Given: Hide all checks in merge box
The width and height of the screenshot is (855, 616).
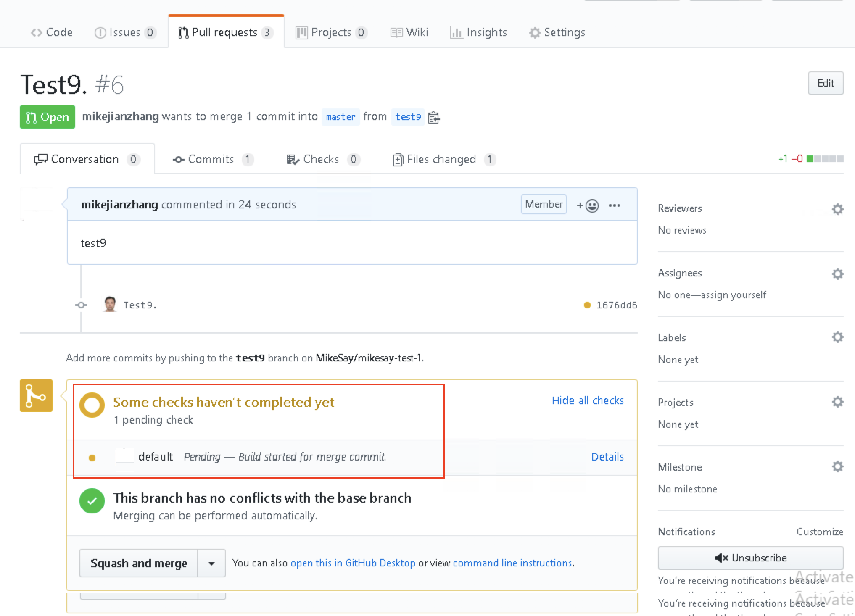Looking at the screenshot, I should coord(587,400).
